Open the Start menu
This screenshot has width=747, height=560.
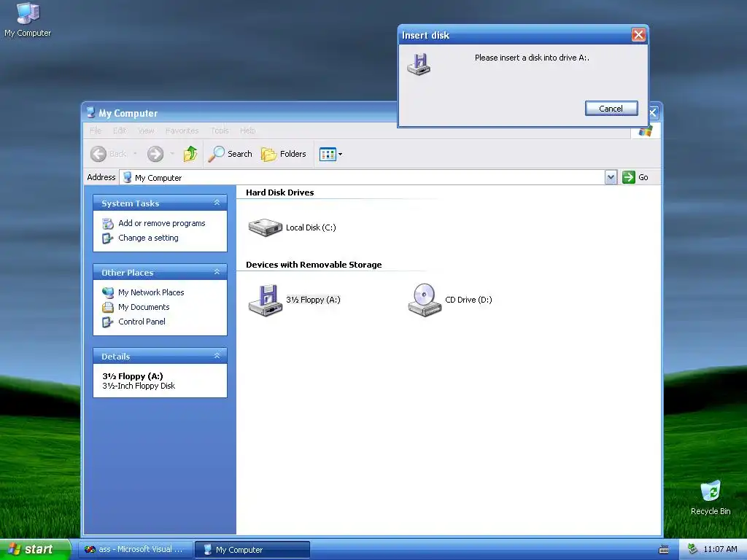click(35, 549)
